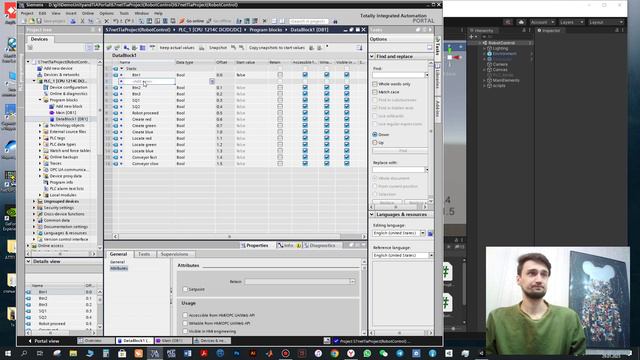This screenshot has width=640, height=360.
Task: Click the Go online icon
Action: (x=182, y=21)
